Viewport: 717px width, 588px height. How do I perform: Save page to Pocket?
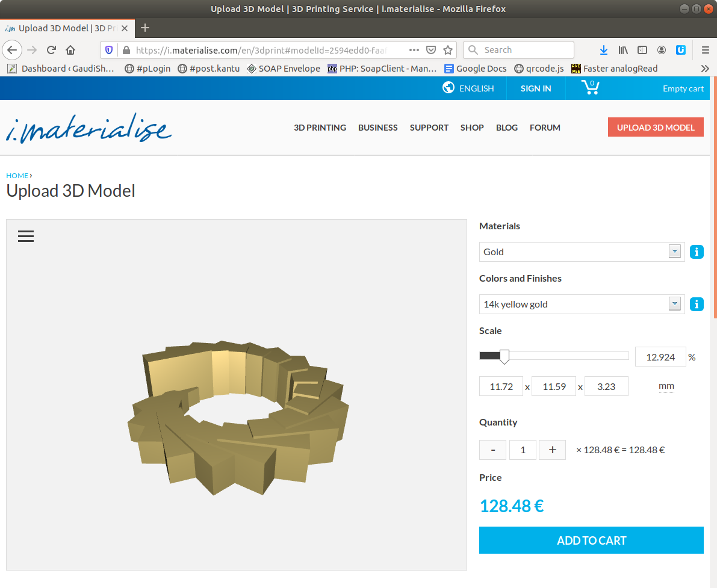(x=431, y=50)
